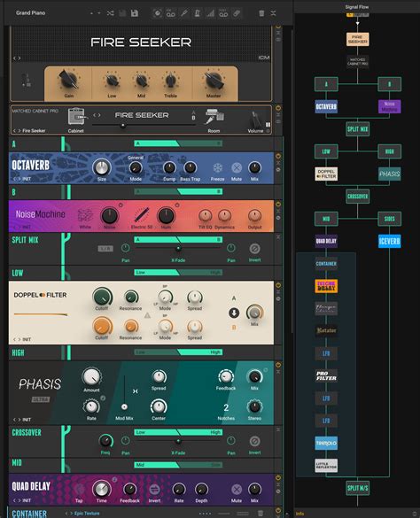Select the Doppel Filter block in Signal Flow

click(x=326, y=174)
